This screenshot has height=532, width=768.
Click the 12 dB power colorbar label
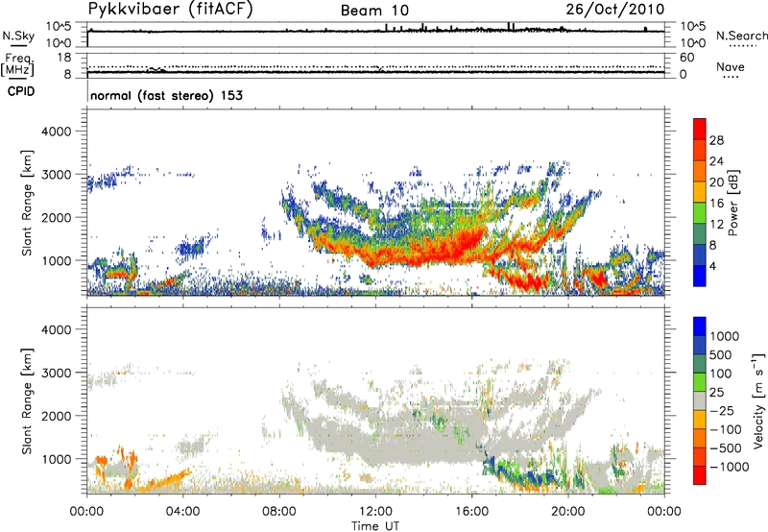pyautogui.click(x=716, y=225)
